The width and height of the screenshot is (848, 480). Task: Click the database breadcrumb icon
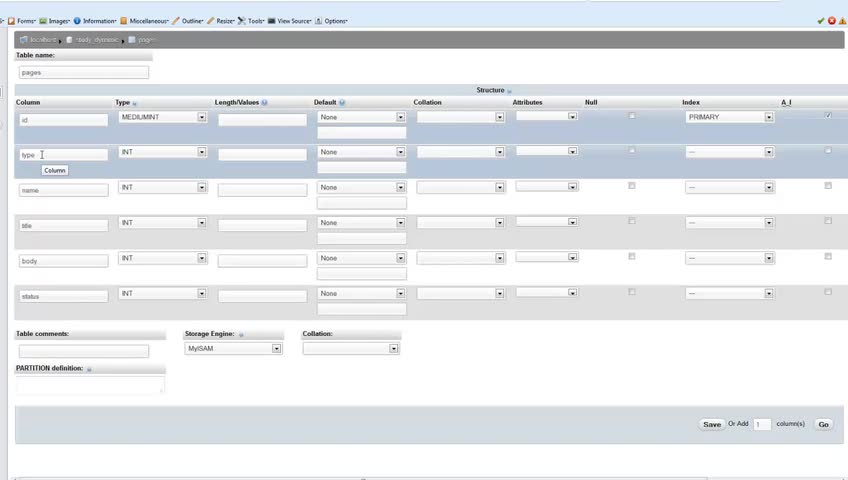69,39
